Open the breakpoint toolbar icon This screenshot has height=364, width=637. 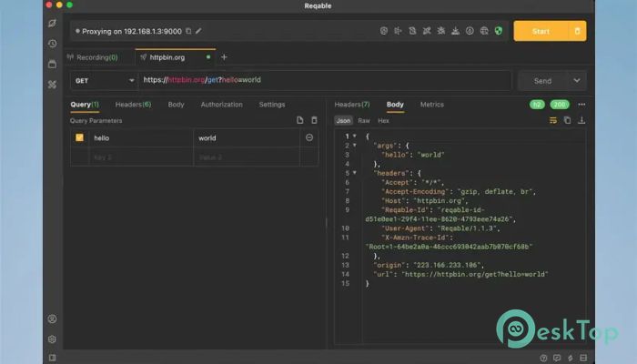pos(399,31)
